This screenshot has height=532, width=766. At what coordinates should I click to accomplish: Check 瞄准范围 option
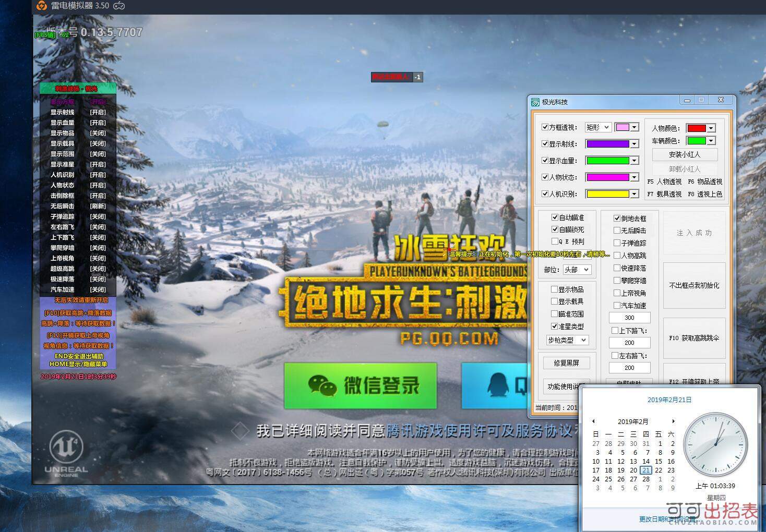coord(555,313)
